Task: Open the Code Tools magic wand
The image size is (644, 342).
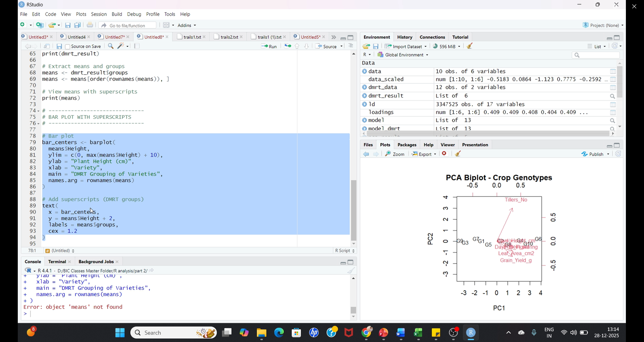Action: 121,46
